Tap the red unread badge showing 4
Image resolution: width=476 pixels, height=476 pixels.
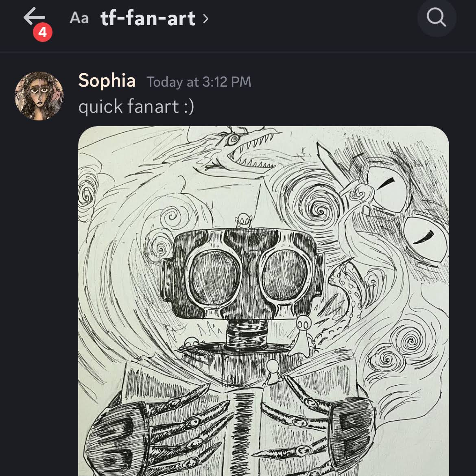point(42,32)
